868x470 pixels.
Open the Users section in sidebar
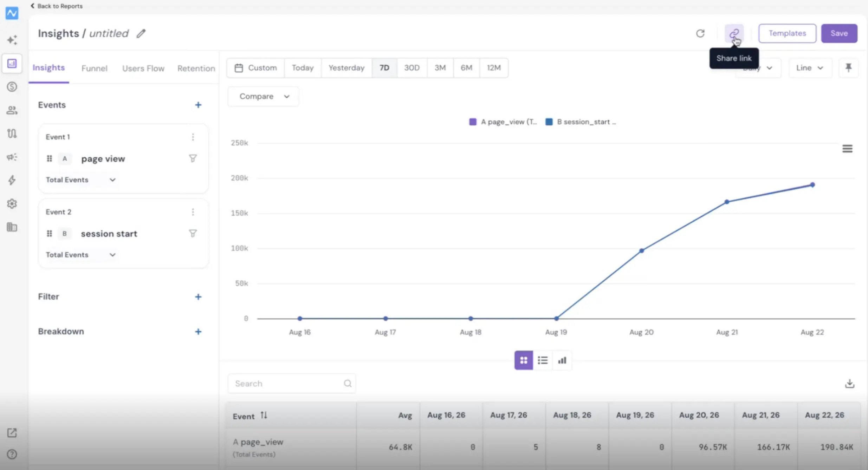click(12, 110)
